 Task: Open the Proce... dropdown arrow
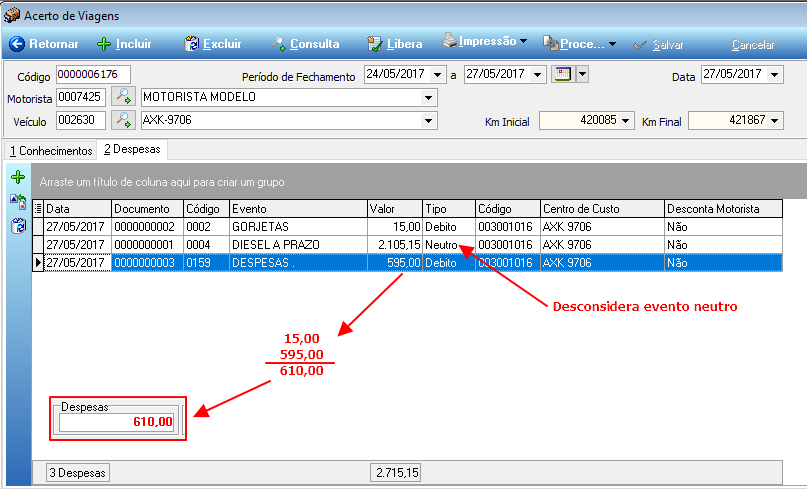coord(612,44)
